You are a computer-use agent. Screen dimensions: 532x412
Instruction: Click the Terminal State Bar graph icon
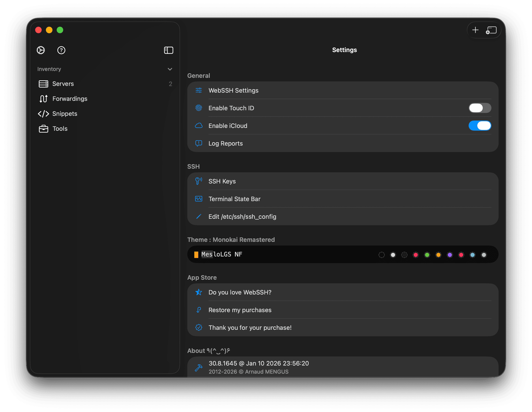pos(199,199)
